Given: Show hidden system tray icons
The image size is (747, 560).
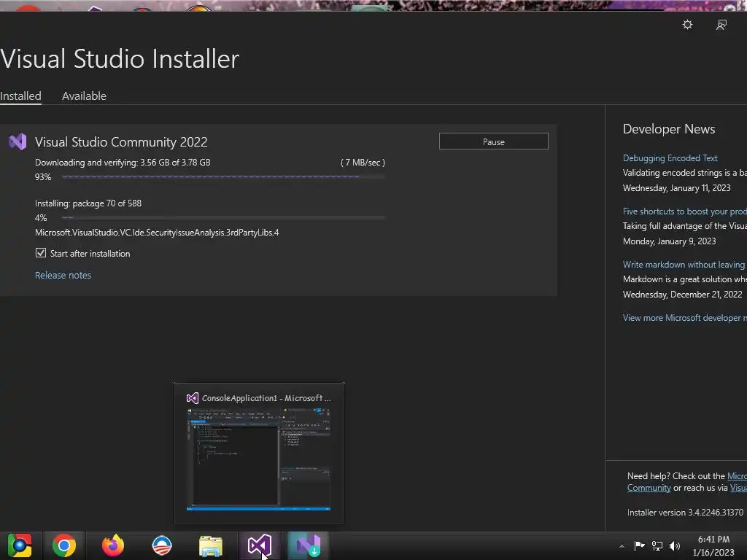Looking at the screenshot, I should click(x=622, y=546).
